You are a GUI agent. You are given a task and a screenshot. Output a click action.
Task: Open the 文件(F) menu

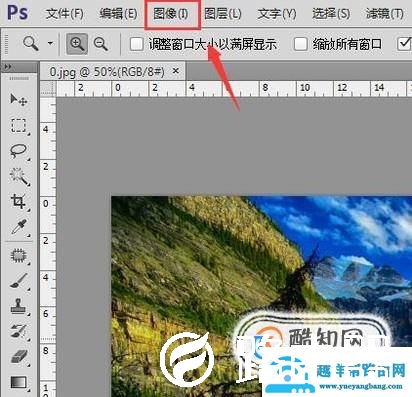pos(64,14)
